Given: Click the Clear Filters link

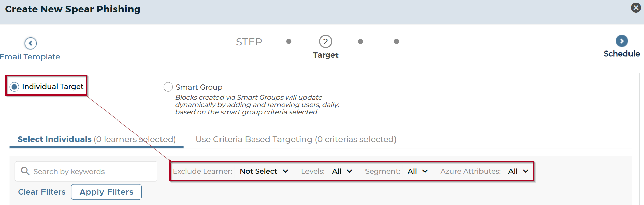Looking at the screenshot, I should click(x=42, y=192).
